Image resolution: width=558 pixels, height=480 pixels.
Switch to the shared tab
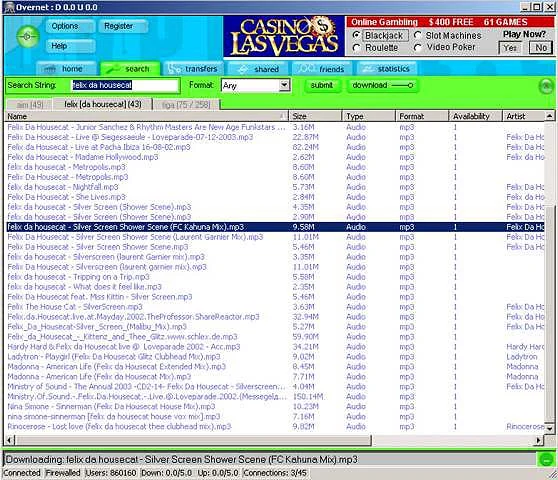(x=258, y=69)
